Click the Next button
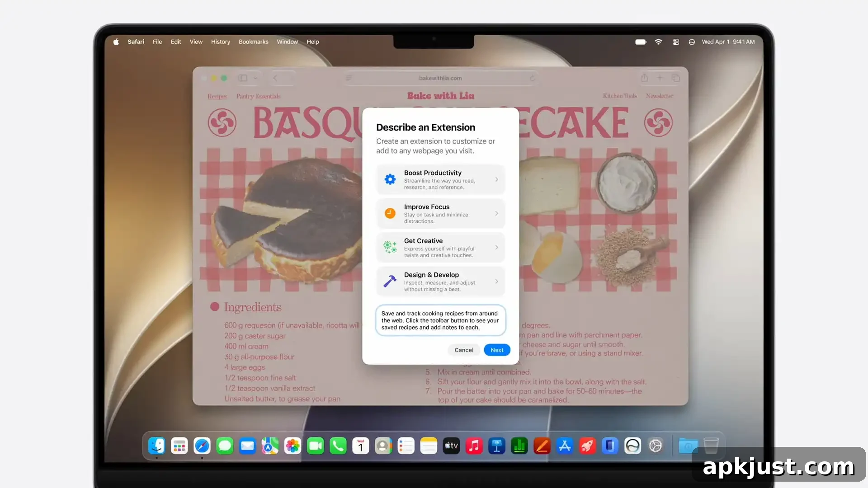 tap(497, 350)
